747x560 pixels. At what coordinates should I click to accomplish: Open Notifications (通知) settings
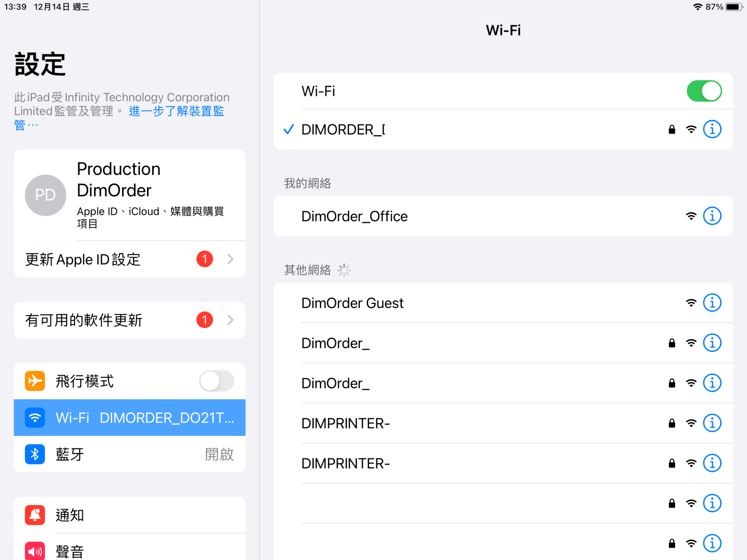[129, 515]
